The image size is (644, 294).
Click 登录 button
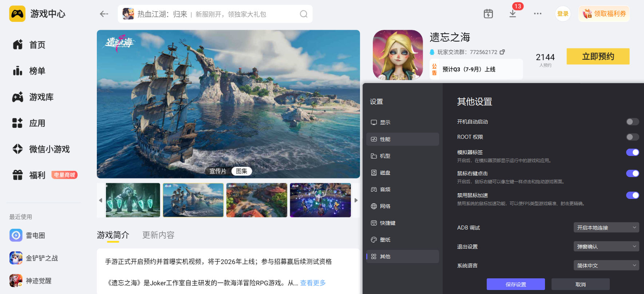coord(563,14)
